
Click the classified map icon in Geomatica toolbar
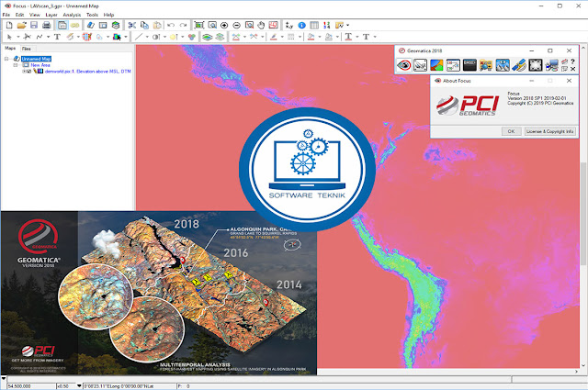[436, 65]
